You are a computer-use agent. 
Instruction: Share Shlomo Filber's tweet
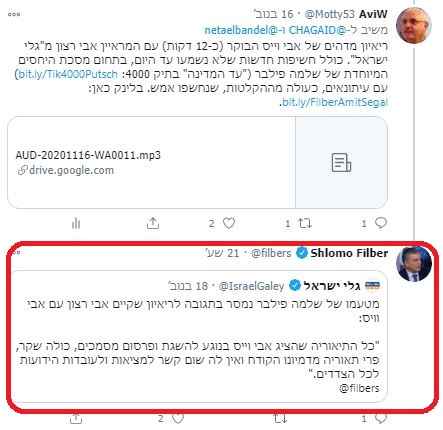coord(76,419)
